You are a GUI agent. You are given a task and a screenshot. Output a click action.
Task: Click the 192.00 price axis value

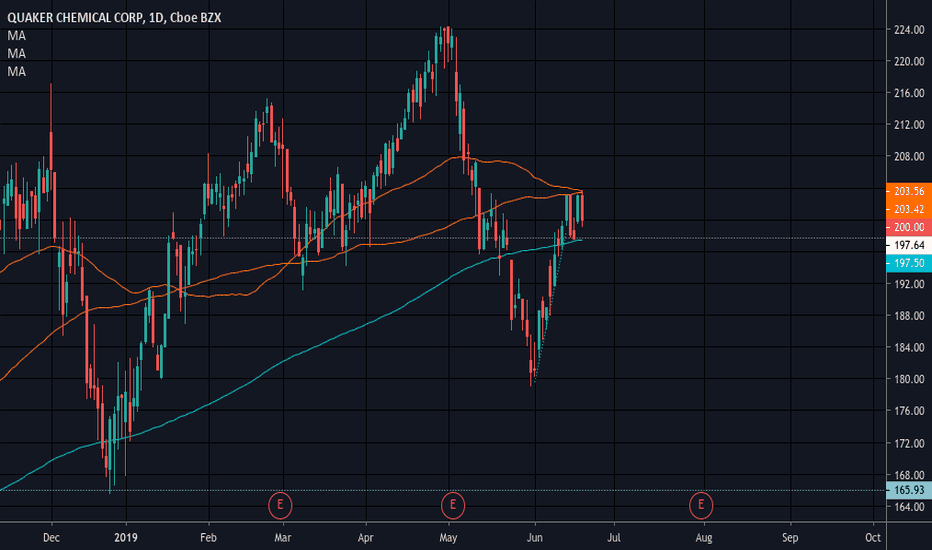point(909,284)
